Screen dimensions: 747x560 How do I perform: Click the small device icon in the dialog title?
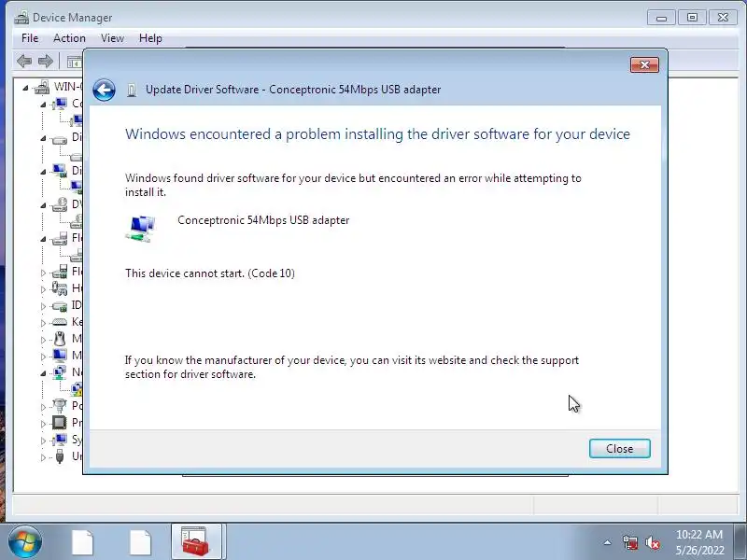point(132,90)
